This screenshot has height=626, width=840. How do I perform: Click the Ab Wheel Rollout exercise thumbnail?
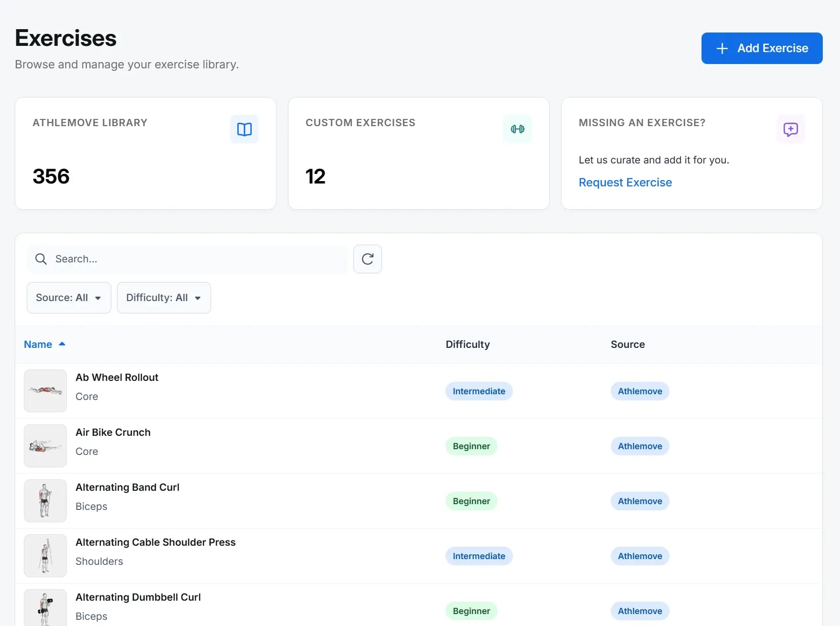tap(45, 390)
